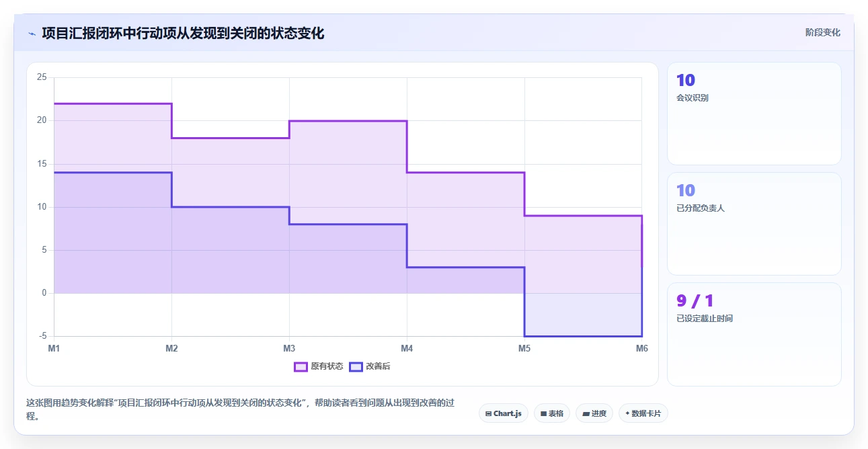Click the M2 x-axis label
The height and width of the screenshot is (449, 868).
pos(171,348)
